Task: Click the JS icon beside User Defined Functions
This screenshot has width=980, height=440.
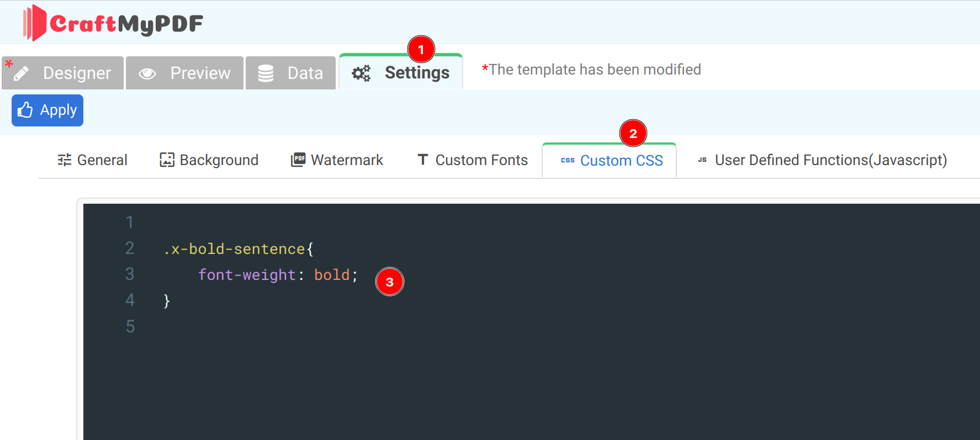Action: (702, 160)
